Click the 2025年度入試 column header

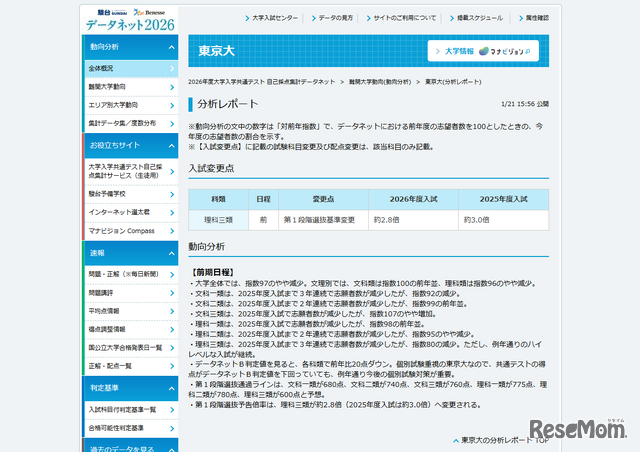tap(504, 199)
